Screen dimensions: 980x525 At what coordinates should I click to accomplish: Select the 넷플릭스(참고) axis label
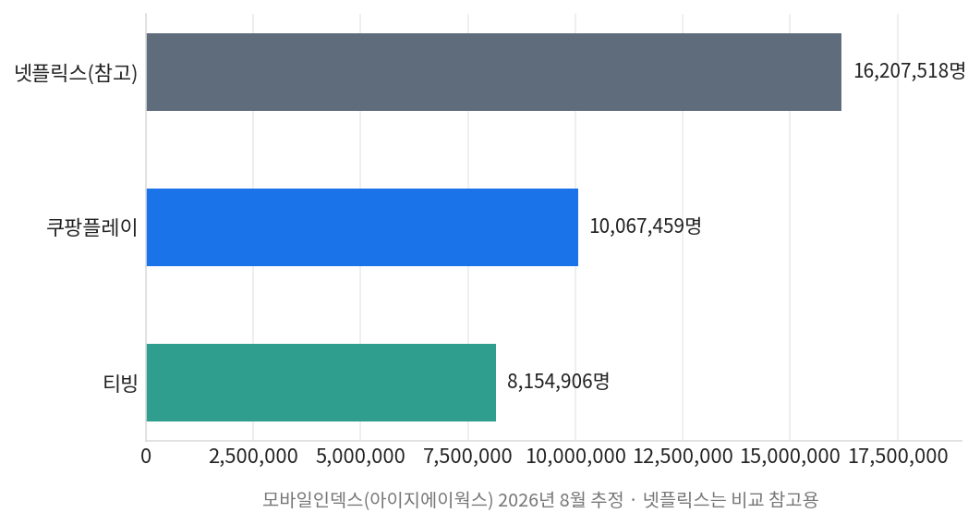click(x=77, y=73)
